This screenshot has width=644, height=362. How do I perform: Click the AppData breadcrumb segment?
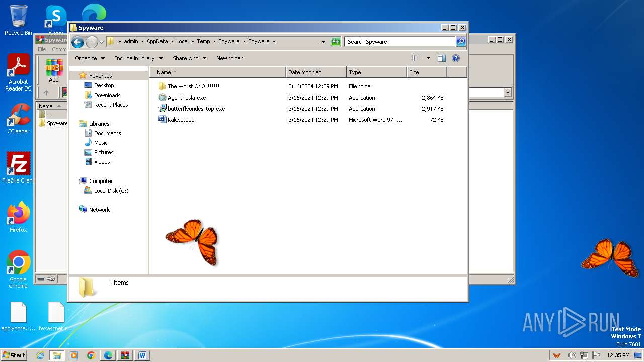[157, 42]
